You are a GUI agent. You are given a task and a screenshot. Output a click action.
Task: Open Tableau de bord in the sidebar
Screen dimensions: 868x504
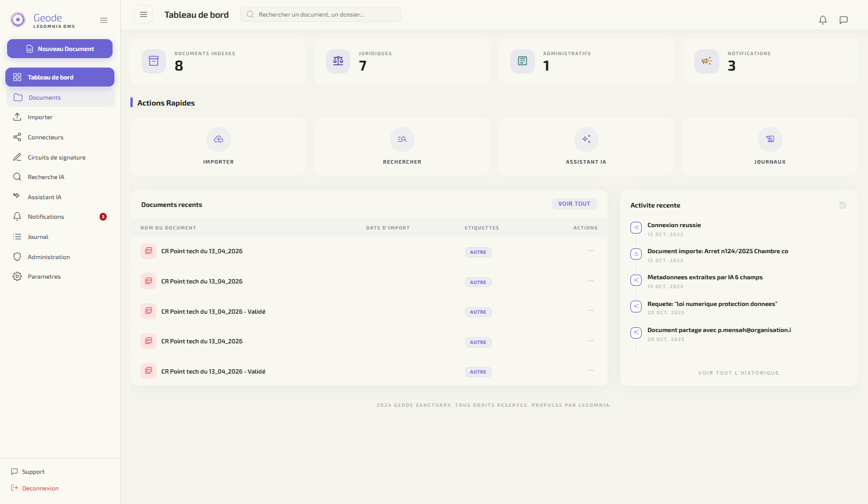60,77
